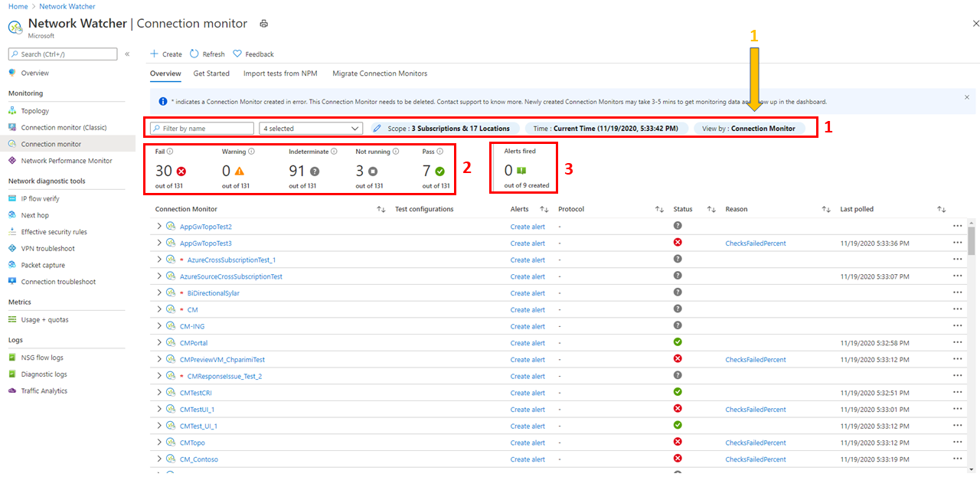Click the Create plus icon
Viewport: 980px width, 477px height.
(154, 54)
